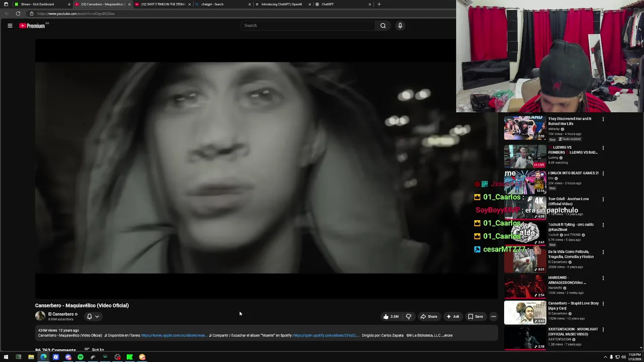Click the browser address bar URL

tap(76, 14)
